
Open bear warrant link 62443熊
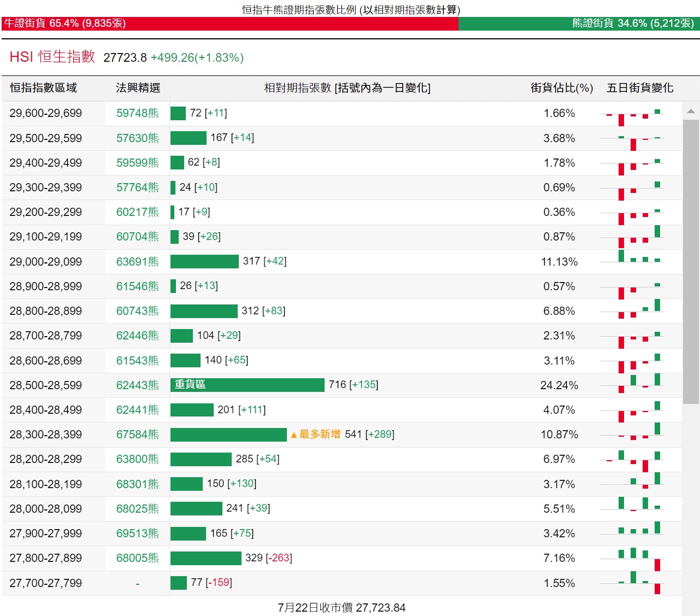[x=137, y=385]
